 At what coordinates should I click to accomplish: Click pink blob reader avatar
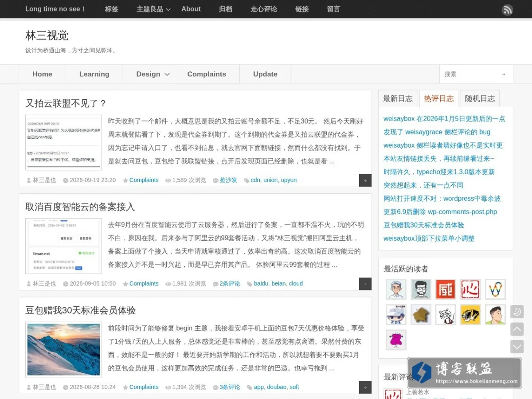point(396,340)
